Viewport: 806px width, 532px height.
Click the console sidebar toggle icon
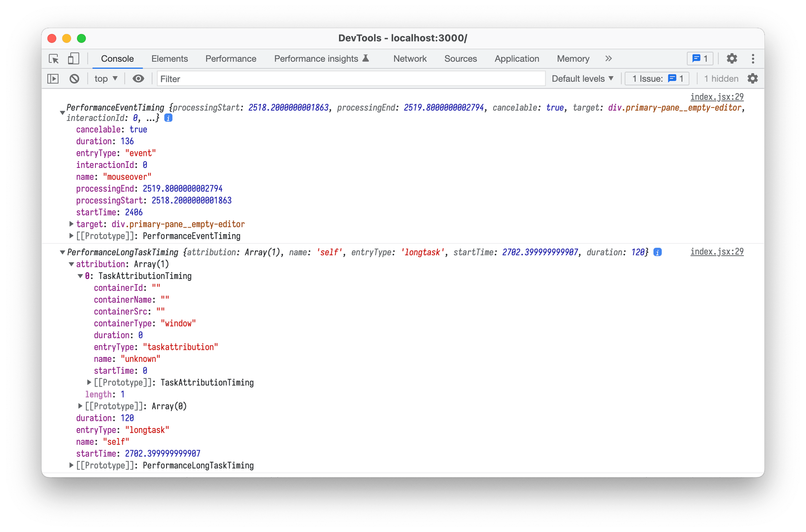pyautogui.click(x=52, y=78)
